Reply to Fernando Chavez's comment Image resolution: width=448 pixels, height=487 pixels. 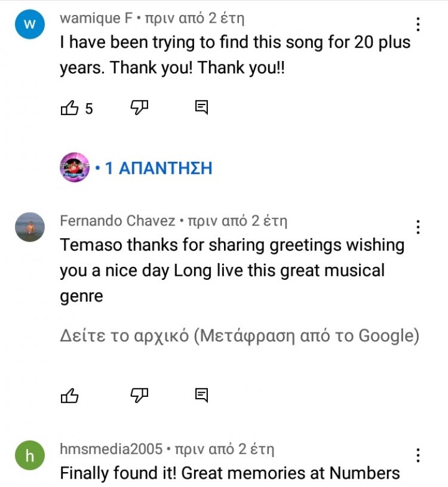(x=202, y=394)
